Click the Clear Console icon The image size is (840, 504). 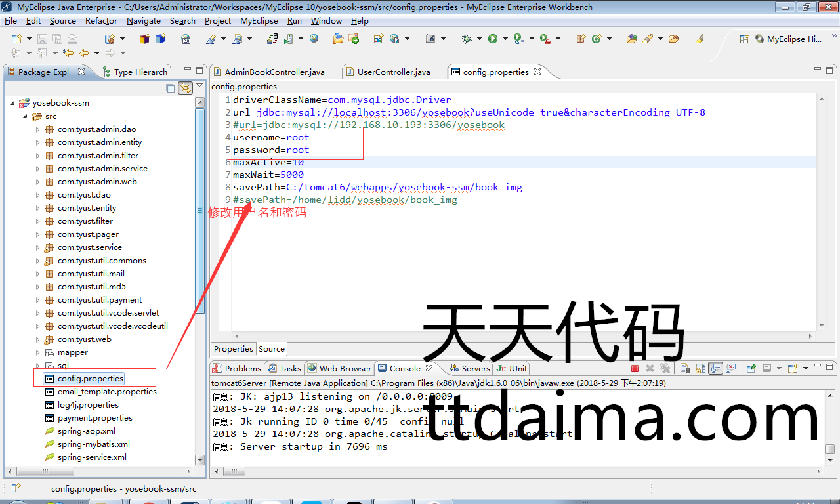point(684,369)
